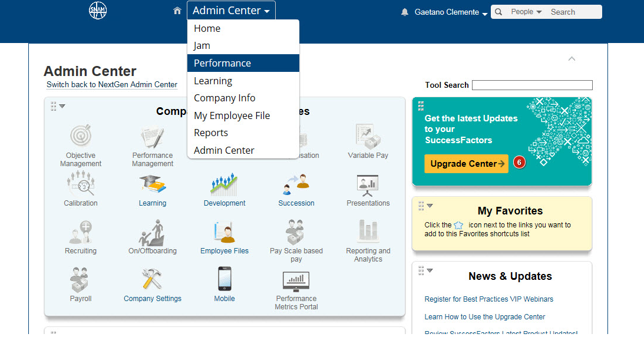The width and height of the screenshot is (644, 337).
Task: Click the Company Settings text link
Action: [x=153, y=299]
